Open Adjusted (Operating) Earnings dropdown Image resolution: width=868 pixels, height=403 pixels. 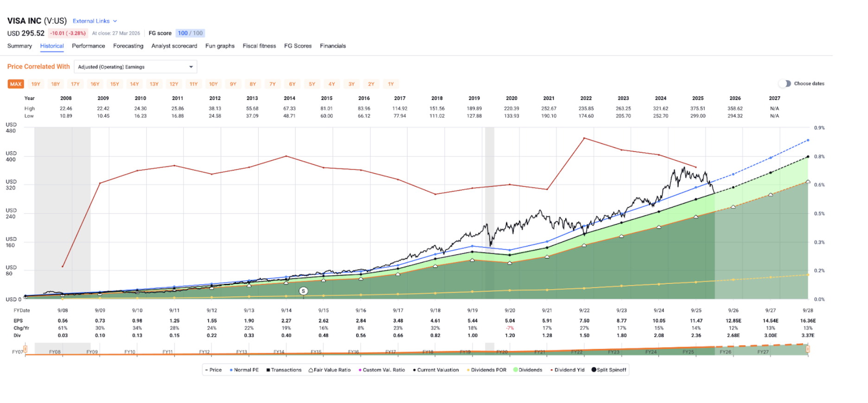[x=135, y=67]
